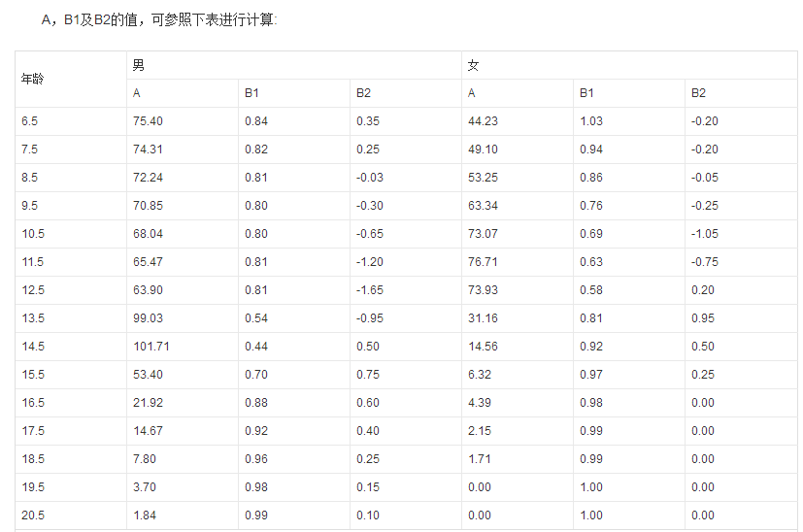The image size is (803, 532).
Task: Select the value 14.67
Action: 148,431
